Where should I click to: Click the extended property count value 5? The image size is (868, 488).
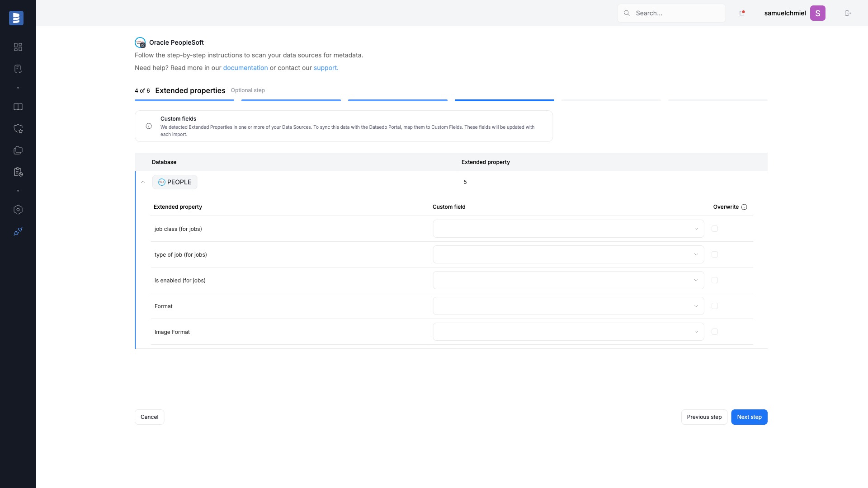pos(465,182)
